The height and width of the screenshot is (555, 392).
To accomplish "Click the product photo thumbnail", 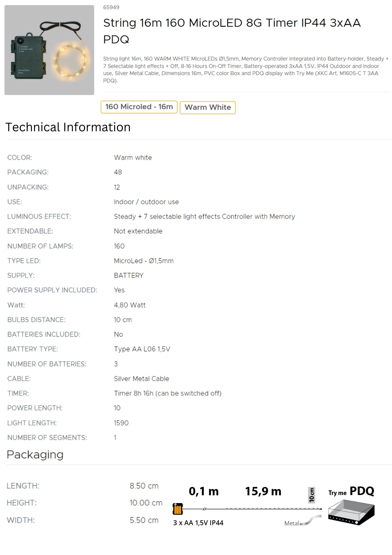I will 49,50.
